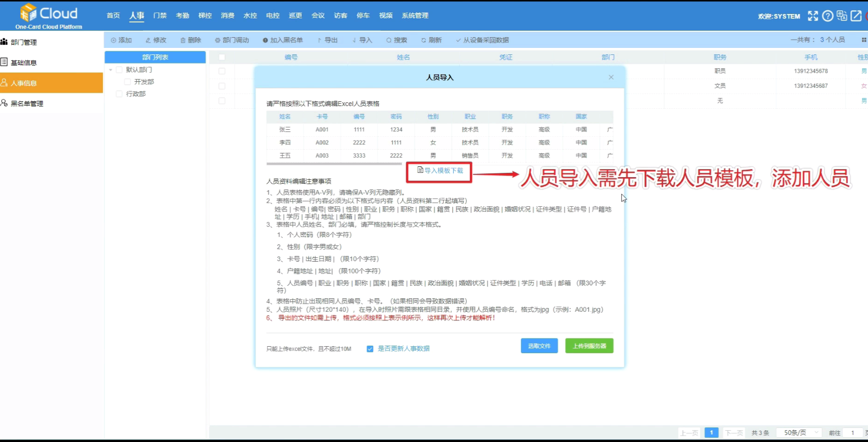Check the 行政部 department checkbox
The image size is (868, 442).
[119, 94]
